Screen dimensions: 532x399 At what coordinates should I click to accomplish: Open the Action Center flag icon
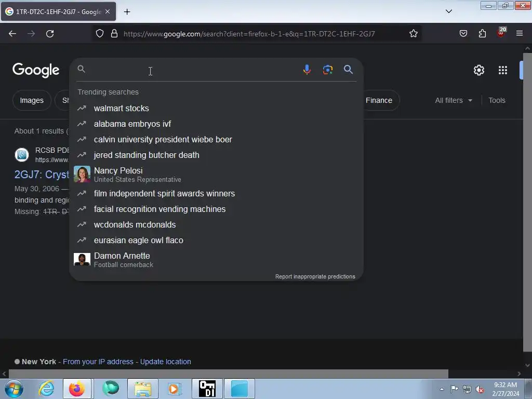pos(454,389)
